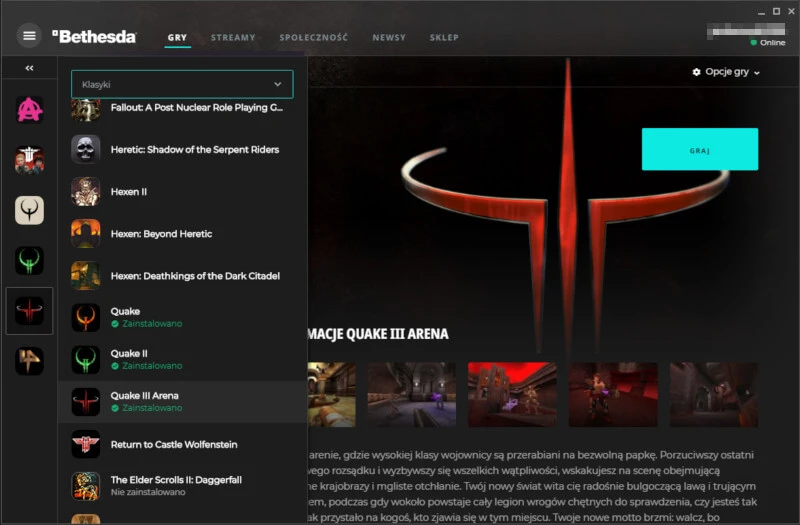Click the Hexen II list icon
Screen dimensions: 800x525
[86, 191]
